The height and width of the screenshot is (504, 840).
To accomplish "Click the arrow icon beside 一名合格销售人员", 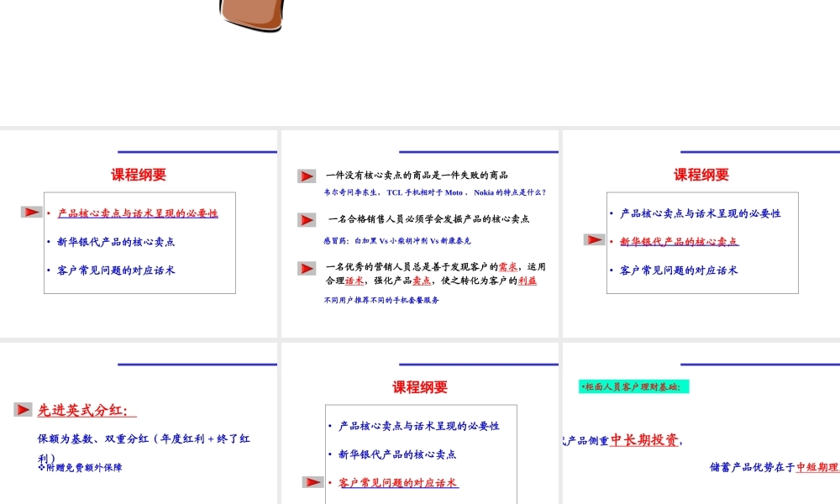I will (307, 220).
